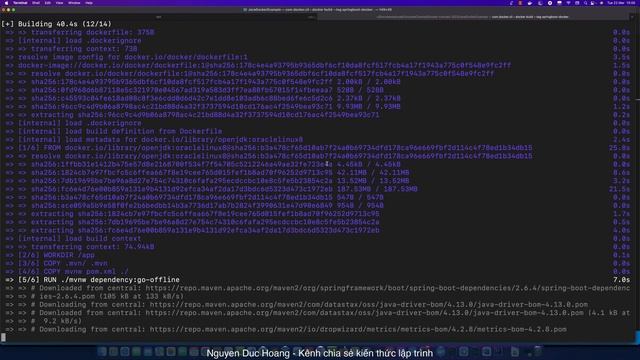Image resolution: width=640 pixels, height=360 pixels.
Task: Open the Terminal application menu
Action: [x=20, y=3]
